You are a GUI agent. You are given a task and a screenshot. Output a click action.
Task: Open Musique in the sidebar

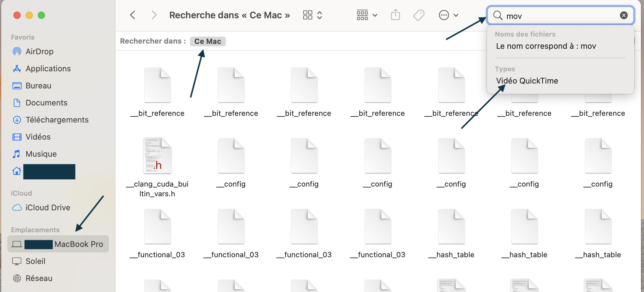click(41, 154)
